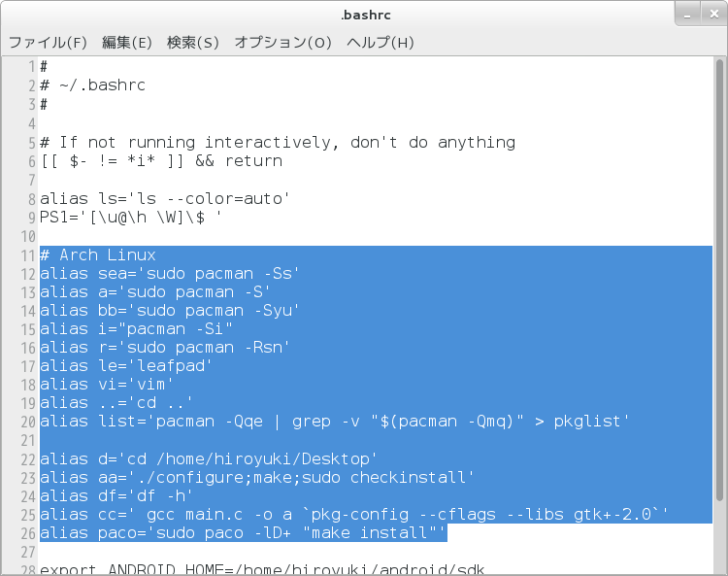Click the .bashrc window title
This screenshot has height=576, width=728.
(366, 15)
